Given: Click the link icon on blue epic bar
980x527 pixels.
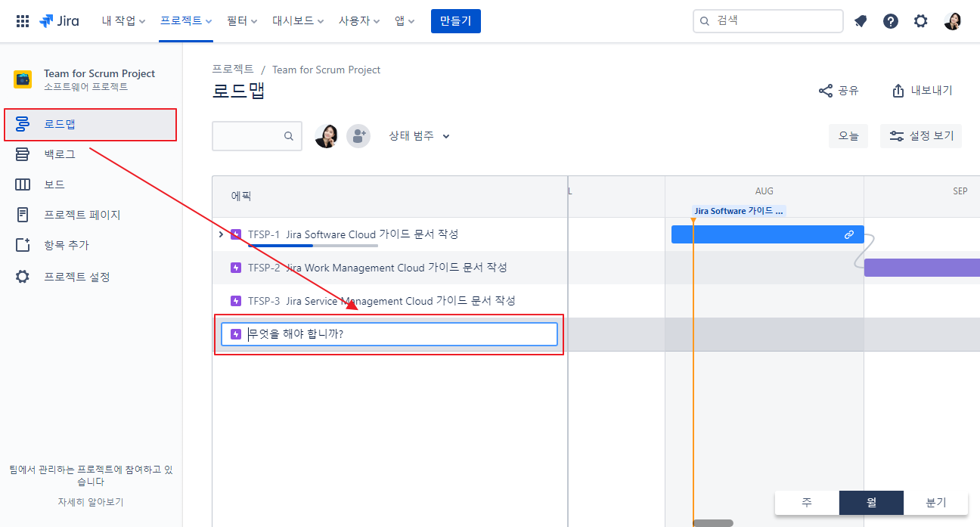Looking at the screenshot, I should [849, 234].
